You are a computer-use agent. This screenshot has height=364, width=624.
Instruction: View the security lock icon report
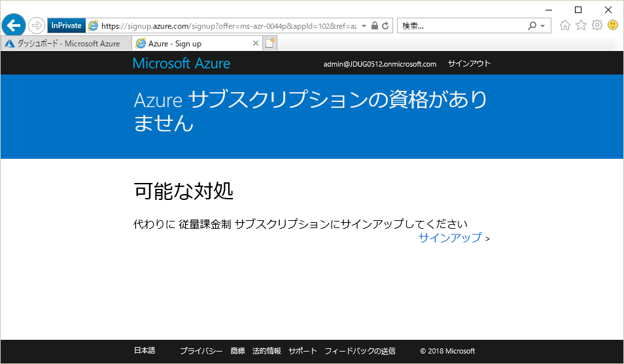coord(375,25)
